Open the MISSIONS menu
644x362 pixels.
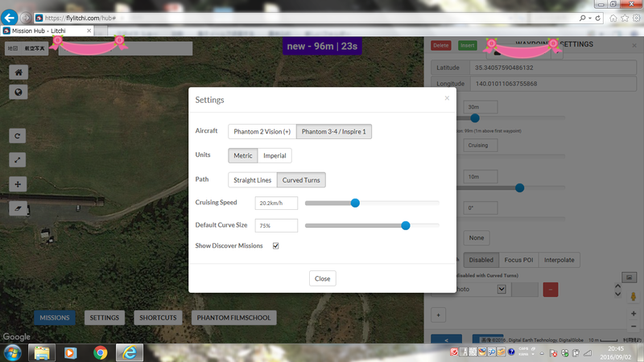(x=55, y=318)
